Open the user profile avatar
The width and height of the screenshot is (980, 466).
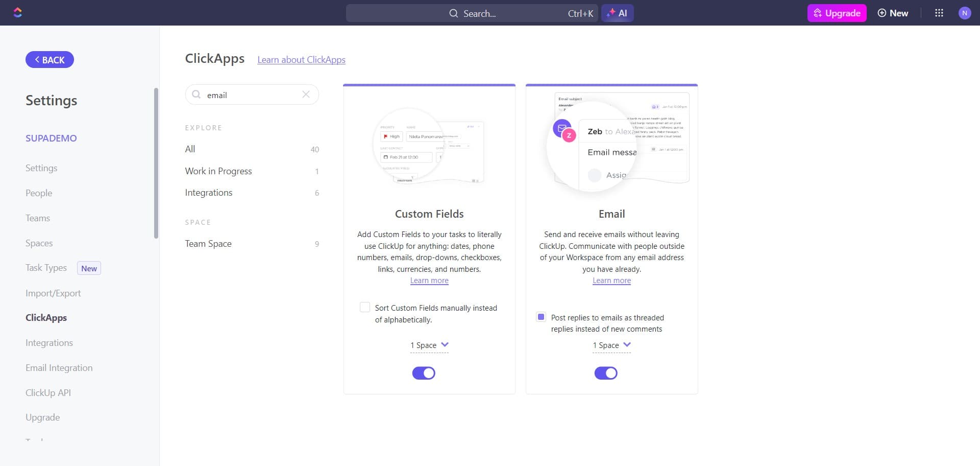click(964, 13)
